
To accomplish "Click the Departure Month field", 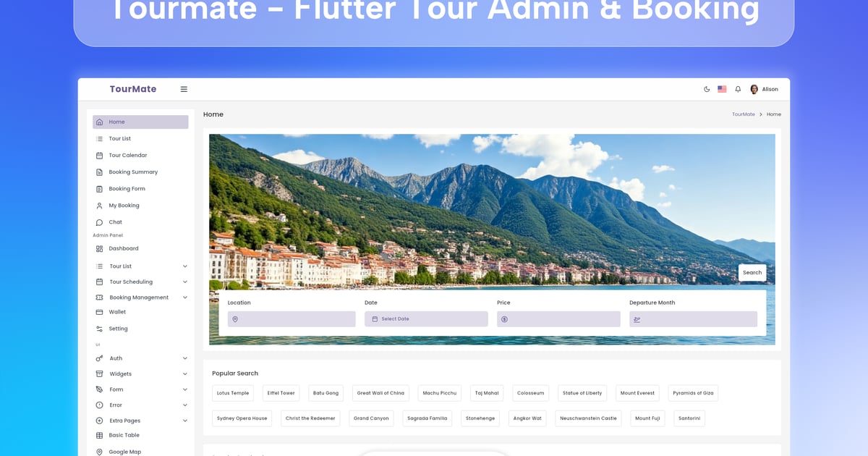I will click(693, 319).
